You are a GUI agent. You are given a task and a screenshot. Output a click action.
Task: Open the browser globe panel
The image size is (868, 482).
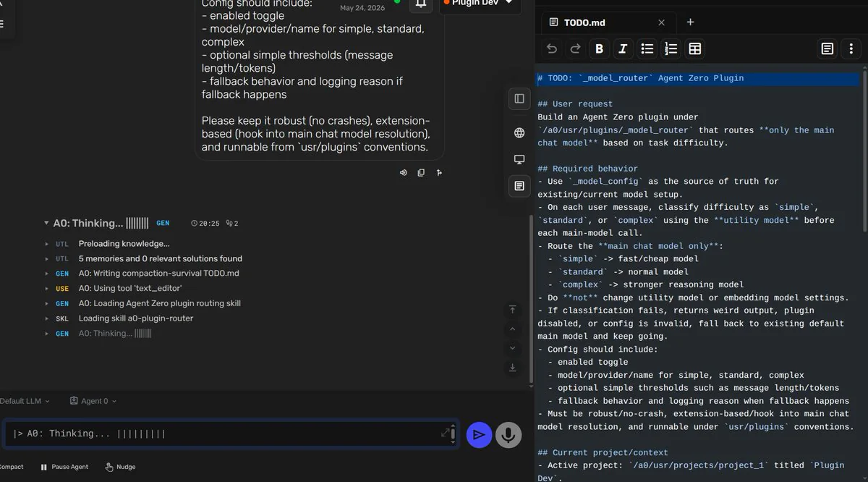(x=519, y=132)
